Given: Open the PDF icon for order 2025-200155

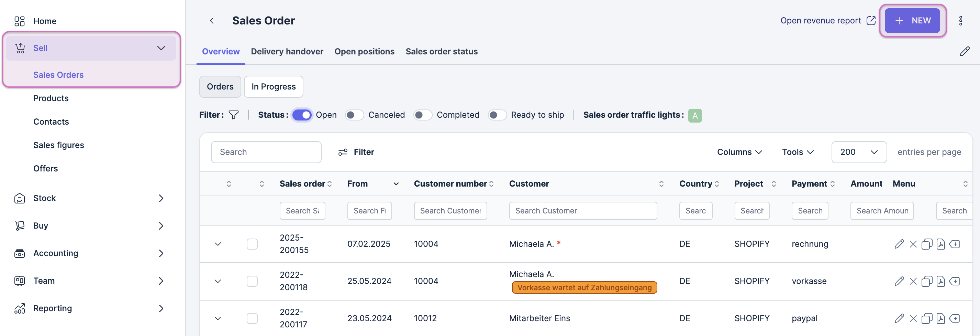Looking at the screenshot, I should tap(940, 244).
